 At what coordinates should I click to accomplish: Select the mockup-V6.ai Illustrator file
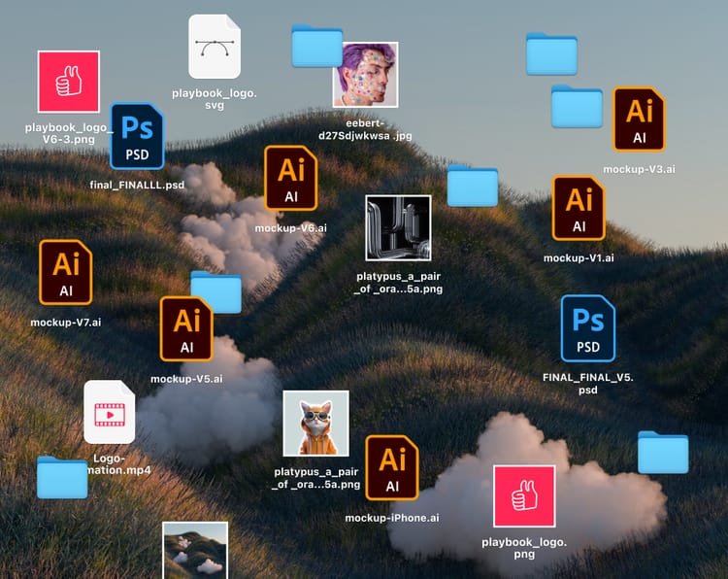(x=290, y=178)
